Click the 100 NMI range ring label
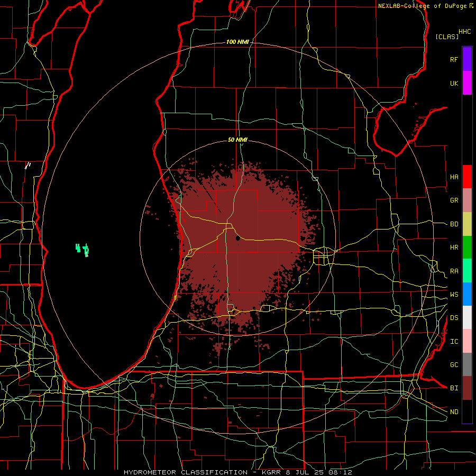The width and height of the screenshot is (476, 476). (237, 42)
